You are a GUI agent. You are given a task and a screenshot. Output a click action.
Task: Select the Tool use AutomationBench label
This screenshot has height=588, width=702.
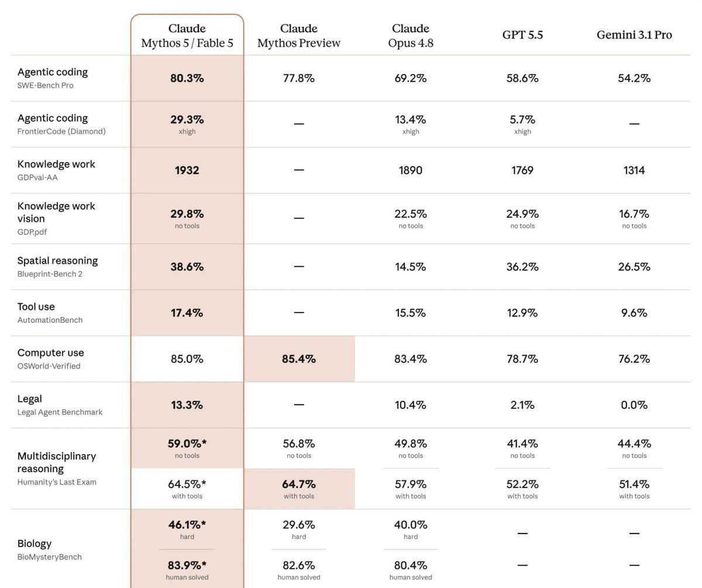pos(50,313)
